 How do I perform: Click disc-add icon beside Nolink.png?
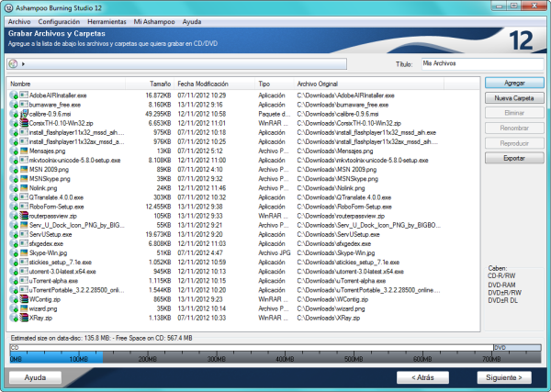pyautogui.click(x=14, y=188)
